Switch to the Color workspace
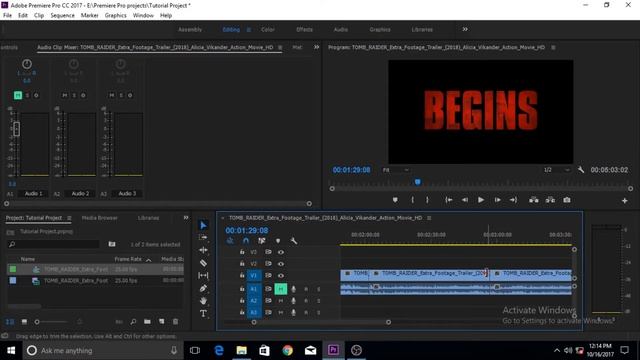Viewport: 640px width, 360px height. point(268,29)
